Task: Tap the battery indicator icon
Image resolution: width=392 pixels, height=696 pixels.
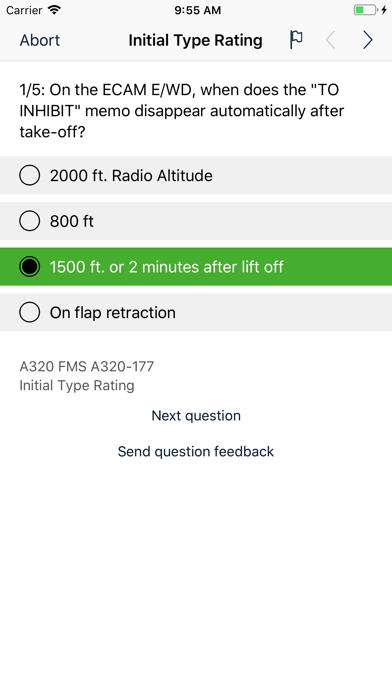Action: [x=366, y=10]
